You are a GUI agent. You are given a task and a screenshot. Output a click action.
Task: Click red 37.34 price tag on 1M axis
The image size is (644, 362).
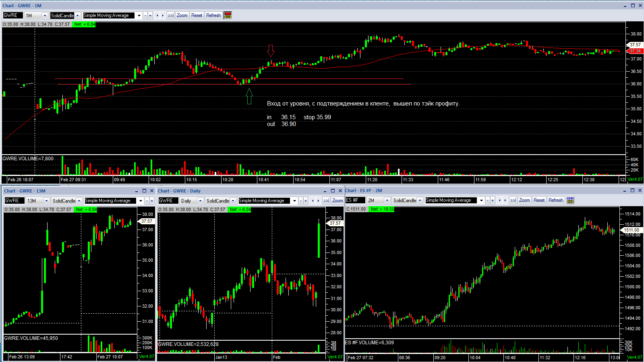tap(635, 51)
